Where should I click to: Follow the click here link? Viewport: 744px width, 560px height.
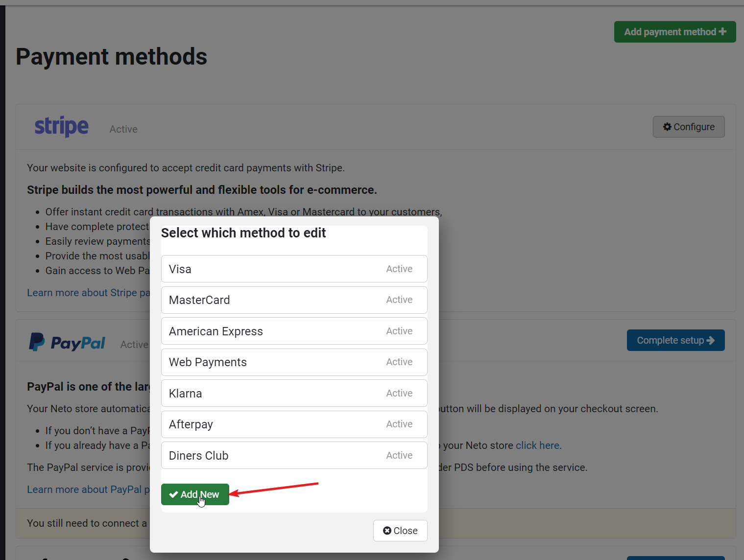(x=537, y=445)
